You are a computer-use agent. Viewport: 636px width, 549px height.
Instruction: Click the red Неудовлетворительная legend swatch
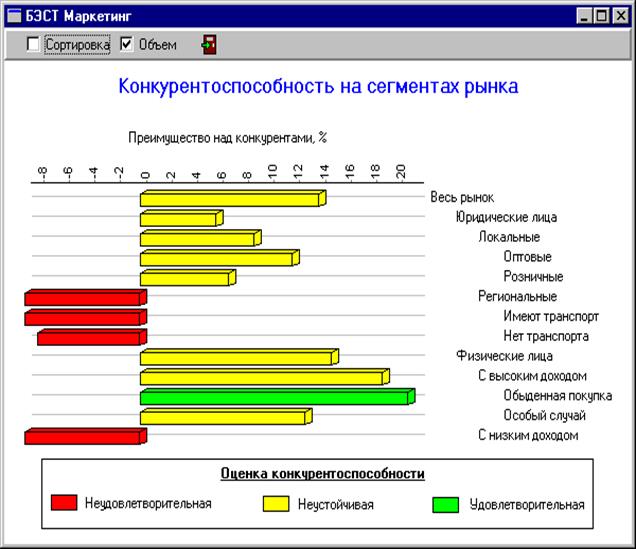(64, 504)
